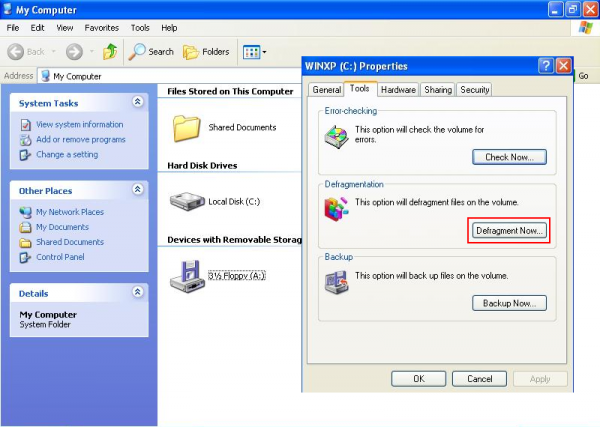Select the 3½ Floppy (A:) drive icon
The width and height of the screenshot is (600, 427).
coord(186,276)
